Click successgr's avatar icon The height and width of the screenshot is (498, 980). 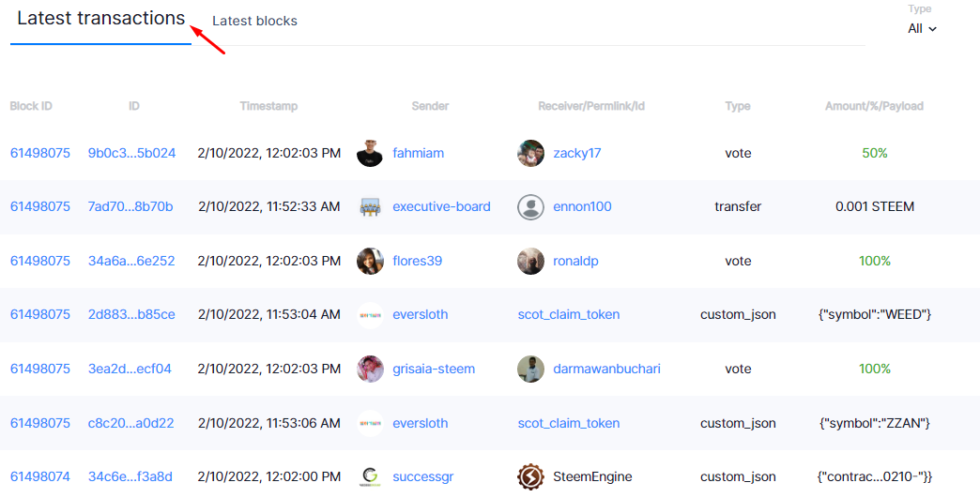coord(370,476)
